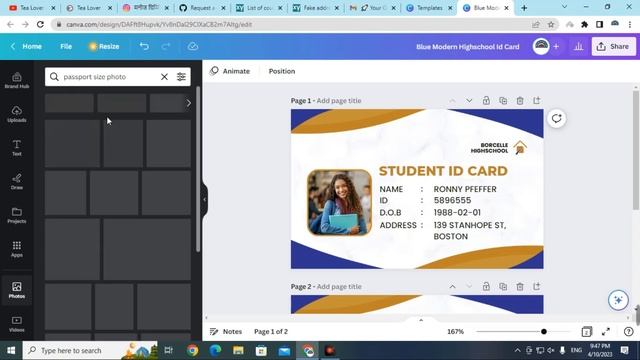Open the Brand Hub sidebar panel
Image resolution: width=640 pixels, height=360 pixels.
click(x=17, y=80)
